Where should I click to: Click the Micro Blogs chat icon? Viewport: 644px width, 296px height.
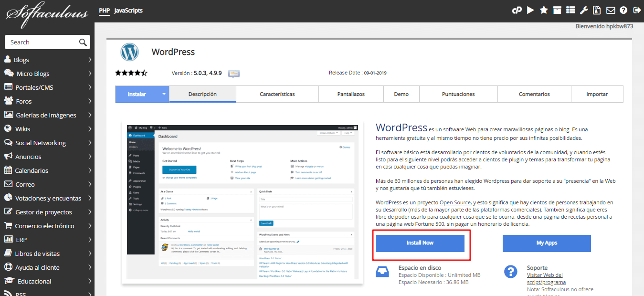click(x=9, y=74)
